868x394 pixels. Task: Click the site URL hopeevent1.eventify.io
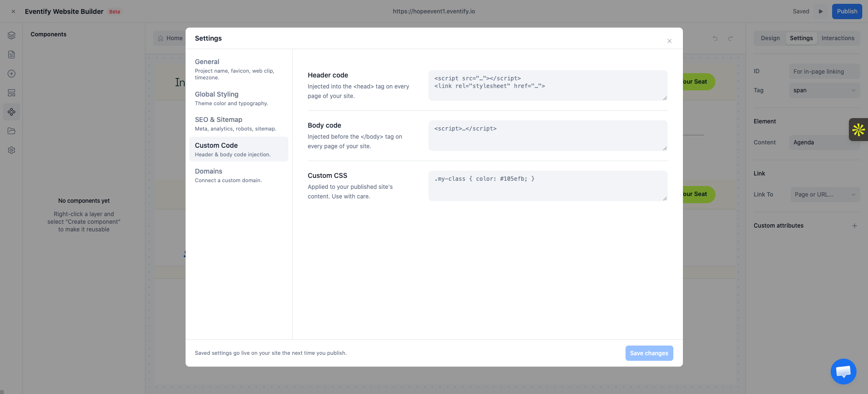coord(434,11)
